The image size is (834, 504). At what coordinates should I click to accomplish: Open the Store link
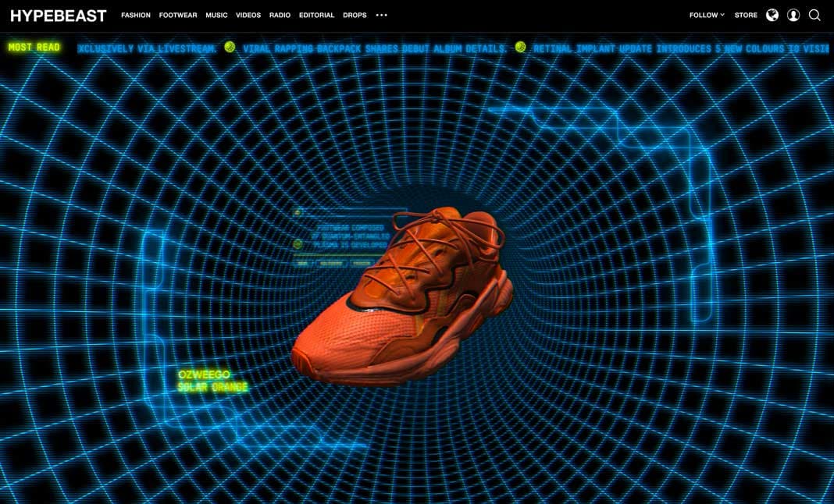(x=746, y=16)
